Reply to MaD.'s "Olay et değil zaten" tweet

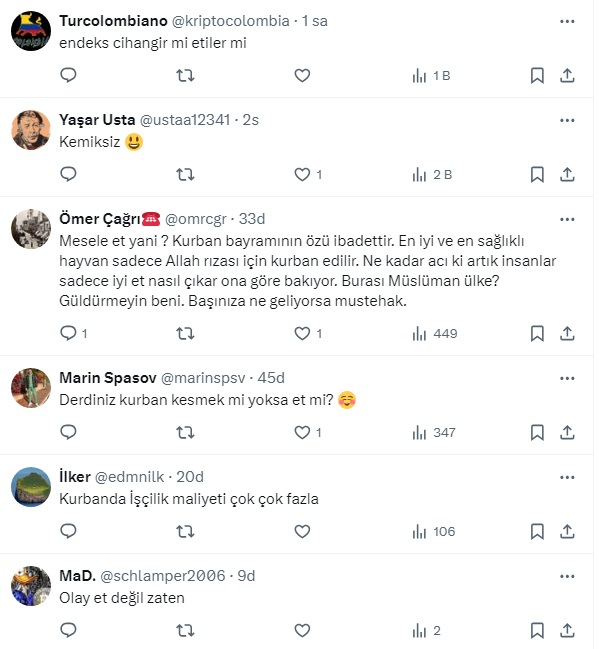68,630
